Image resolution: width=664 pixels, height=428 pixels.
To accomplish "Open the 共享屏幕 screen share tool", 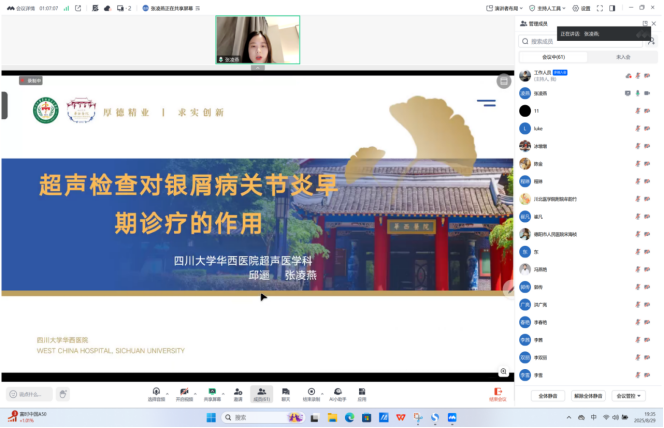I will click(211, 391).
